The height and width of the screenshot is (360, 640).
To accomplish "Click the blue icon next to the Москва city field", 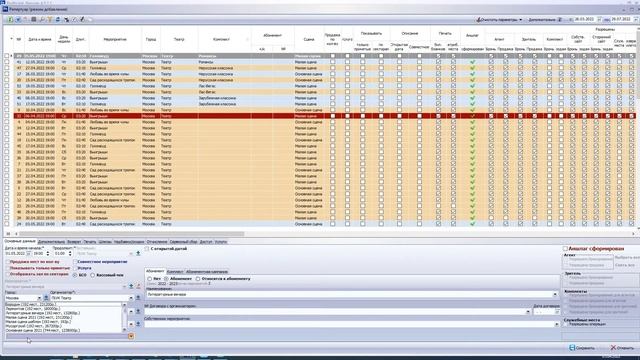I will [46, 298].
